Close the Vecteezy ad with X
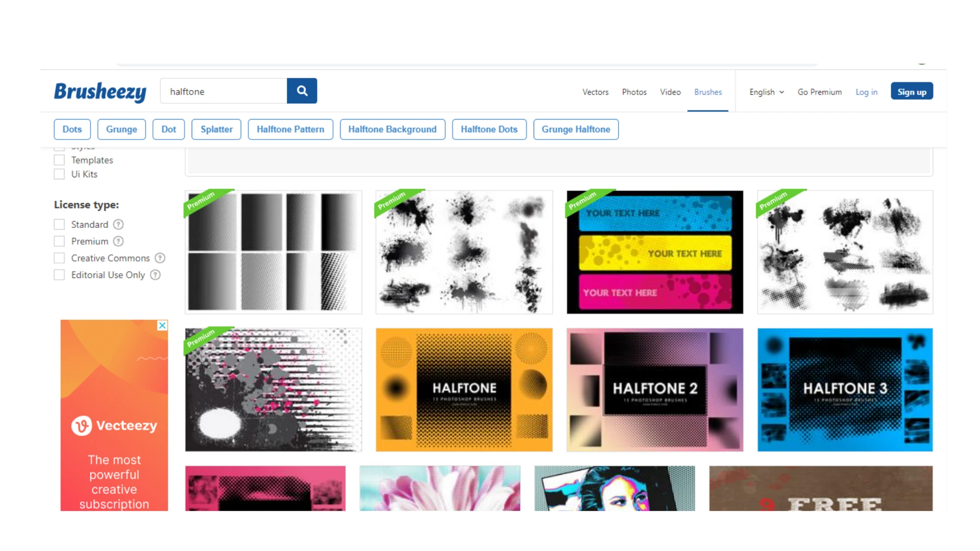The image size is (980, 551). (x=162, y=326)
